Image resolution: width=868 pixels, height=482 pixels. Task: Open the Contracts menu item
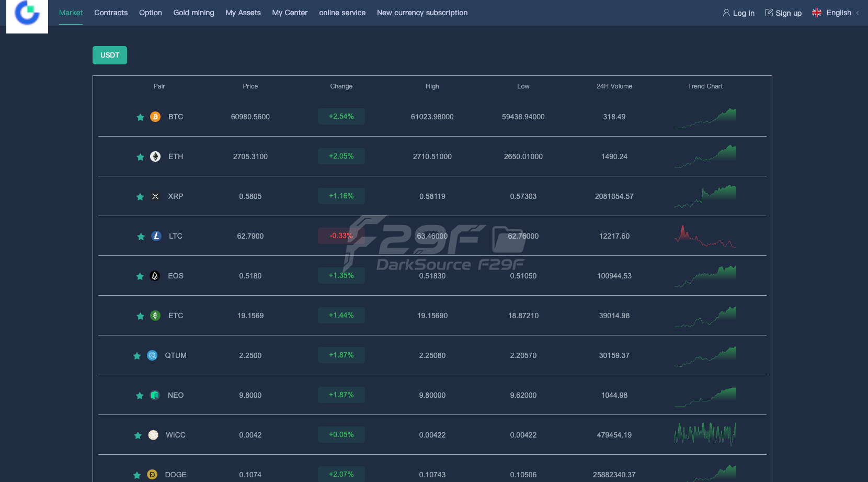click(111, 13)
